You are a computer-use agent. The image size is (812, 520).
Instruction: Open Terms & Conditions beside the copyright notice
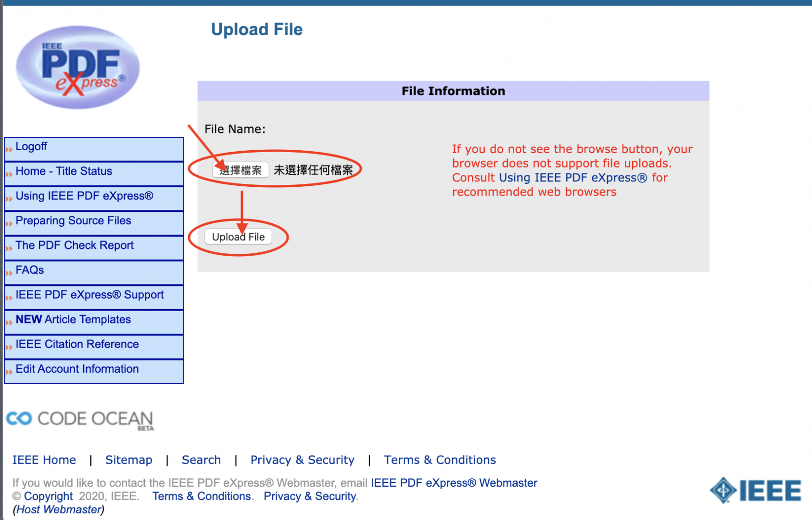tap(202, 496)
